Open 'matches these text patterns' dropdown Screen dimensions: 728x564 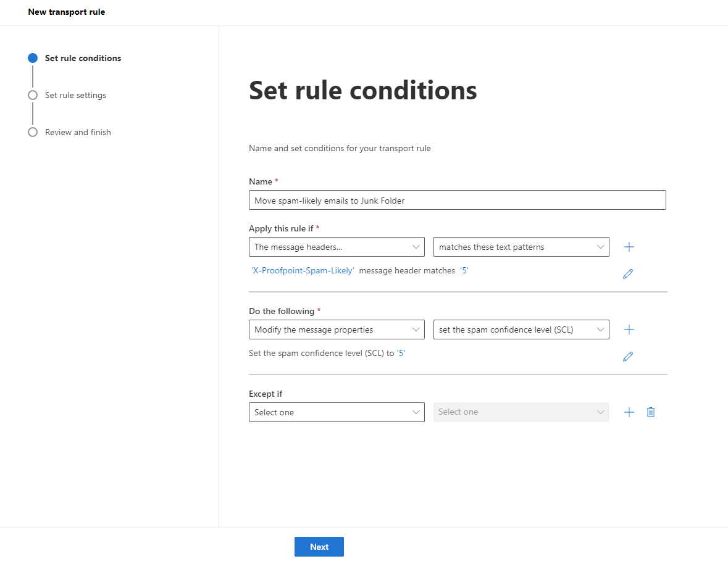[521, 247]
